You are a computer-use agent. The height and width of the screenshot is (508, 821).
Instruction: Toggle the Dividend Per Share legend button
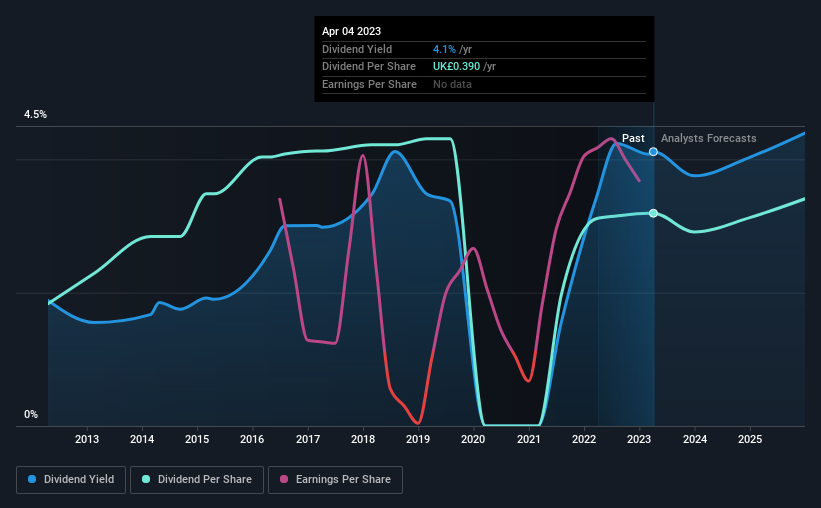(x=197, y=480)
